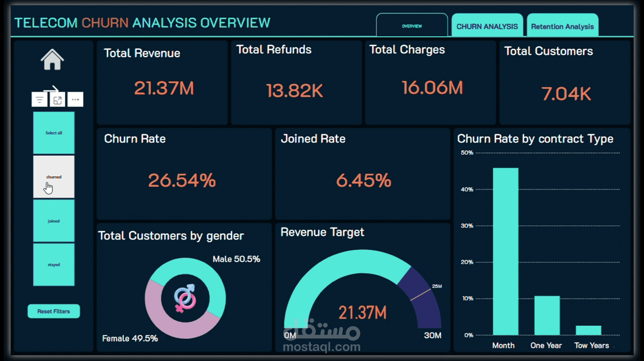Click the 'Churn Rate' card title
The image size is (644, 361).
point(135,139)
